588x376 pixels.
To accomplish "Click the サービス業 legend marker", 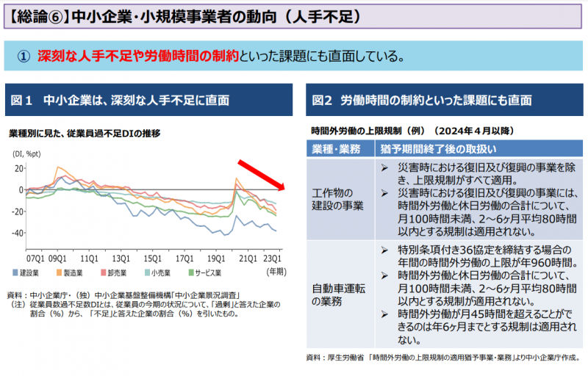I will pyautogui.click(x=190, y=272).
